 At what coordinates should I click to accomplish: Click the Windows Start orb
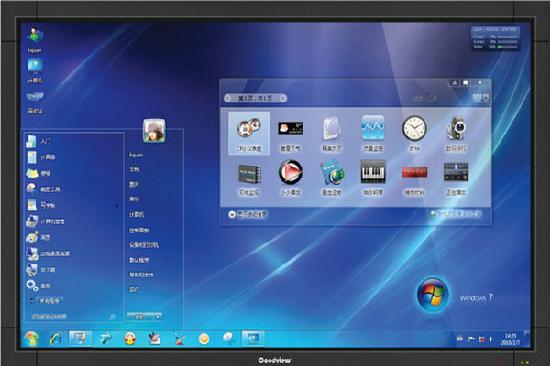coord(31,339)
